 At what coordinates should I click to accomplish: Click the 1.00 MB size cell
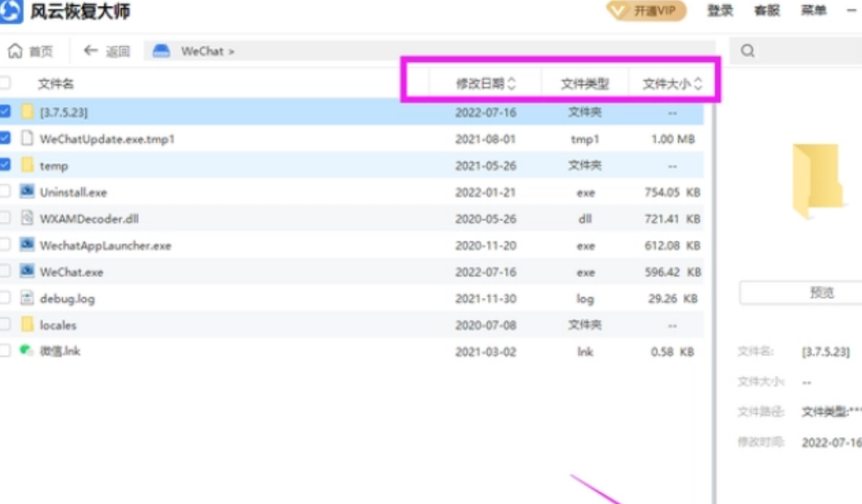673,139
